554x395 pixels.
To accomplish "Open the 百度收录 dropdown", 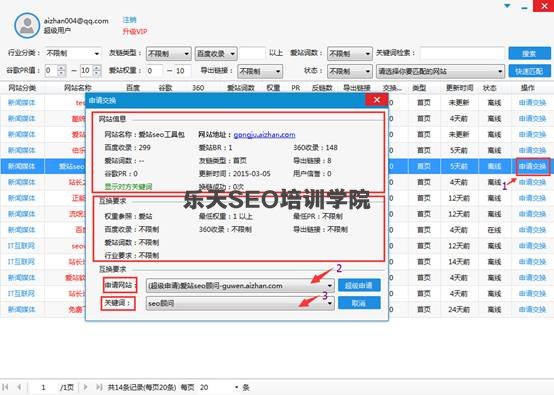I will [x=216, y=54].
